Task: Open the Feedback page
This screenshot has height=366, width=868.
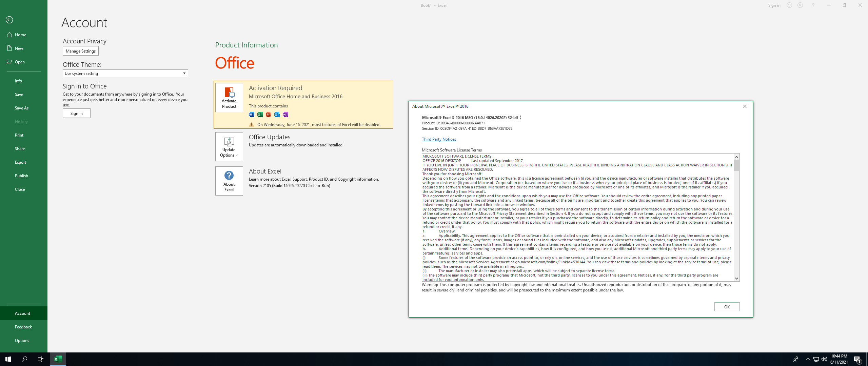Action: tap(24, 327)
